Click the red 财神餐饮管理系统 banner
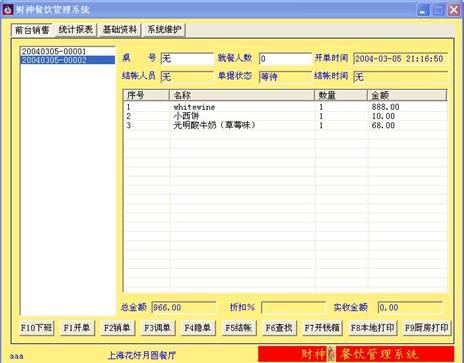The width and height of the screenshot is (464, 363). click(x=356, y=354)
